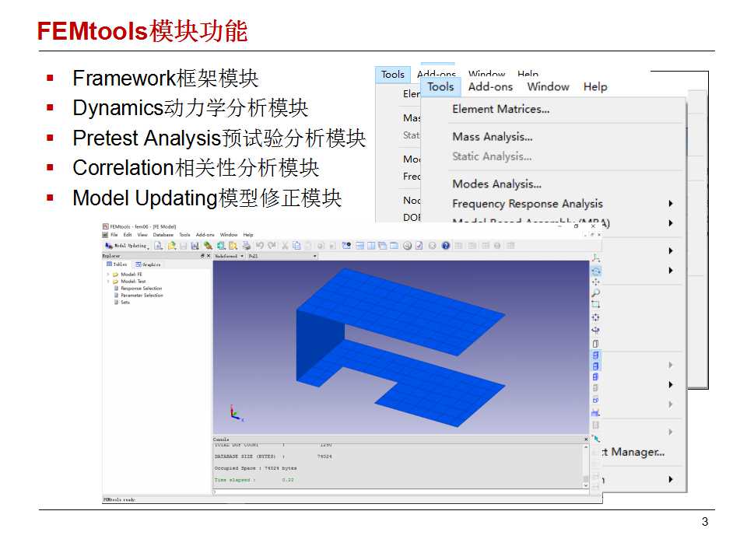The image size is (747, 560).
Task: Click the second highlighted shaded display icon
Action: pos(596,366)
